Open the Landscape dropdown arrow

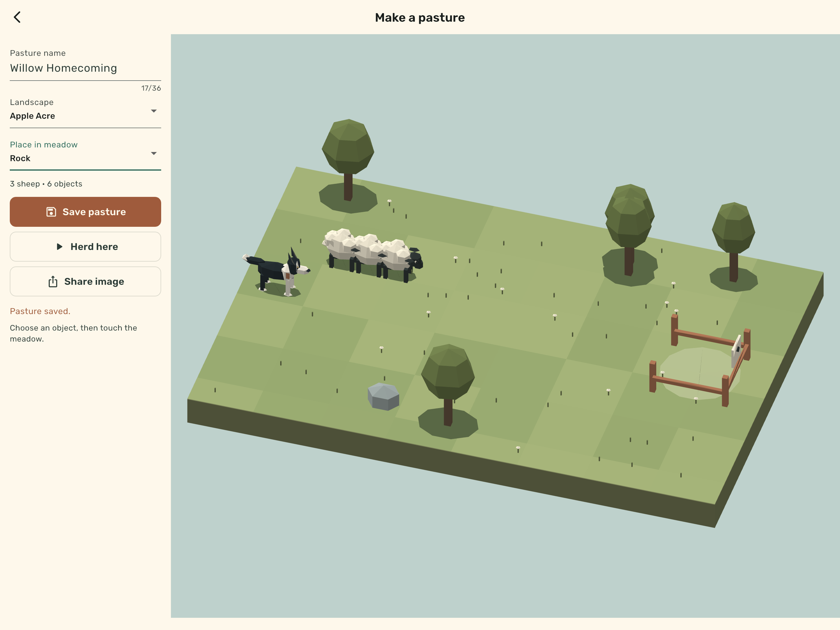pyautogui.click(x=154, y=111)
